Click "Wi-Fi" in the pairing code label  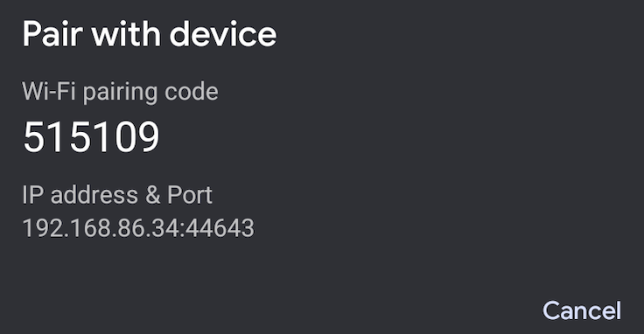tap(48, 91)
